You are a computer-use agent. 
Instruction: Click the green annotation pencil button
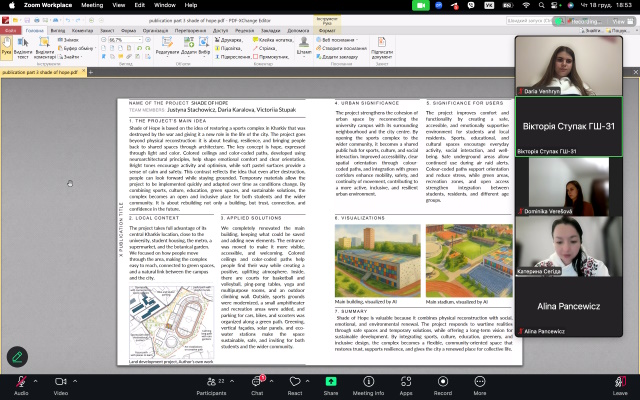point(16,355)
